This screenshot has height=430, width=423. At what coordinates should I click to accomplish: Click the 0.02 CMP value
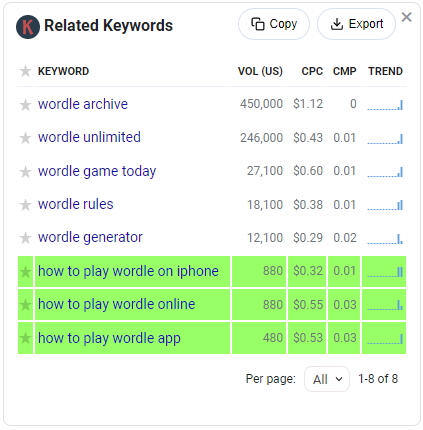(x=345, y=238)
